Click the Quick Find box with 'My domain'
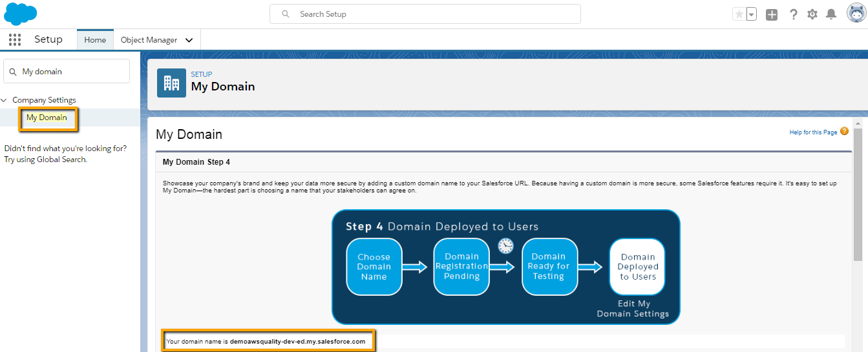 pyautogui.click(x=67, y=71)
